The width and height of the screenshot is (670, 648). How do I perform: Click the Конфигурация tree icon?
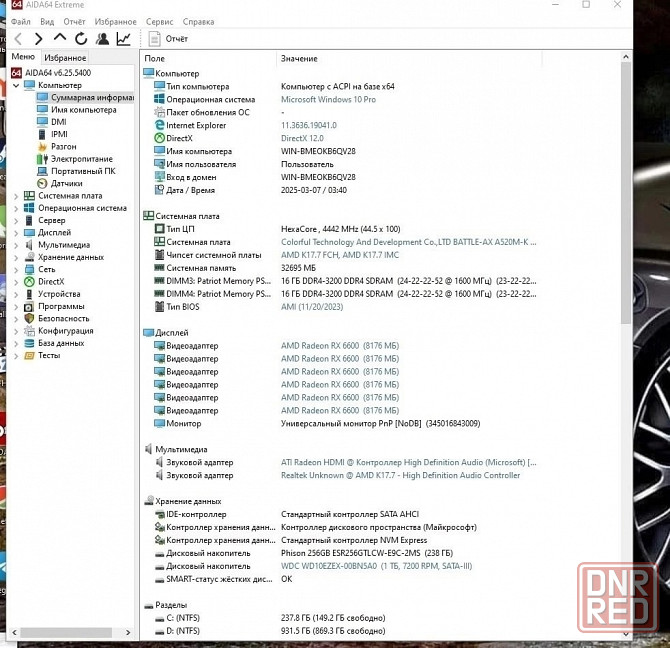click(x=29, y=331)
